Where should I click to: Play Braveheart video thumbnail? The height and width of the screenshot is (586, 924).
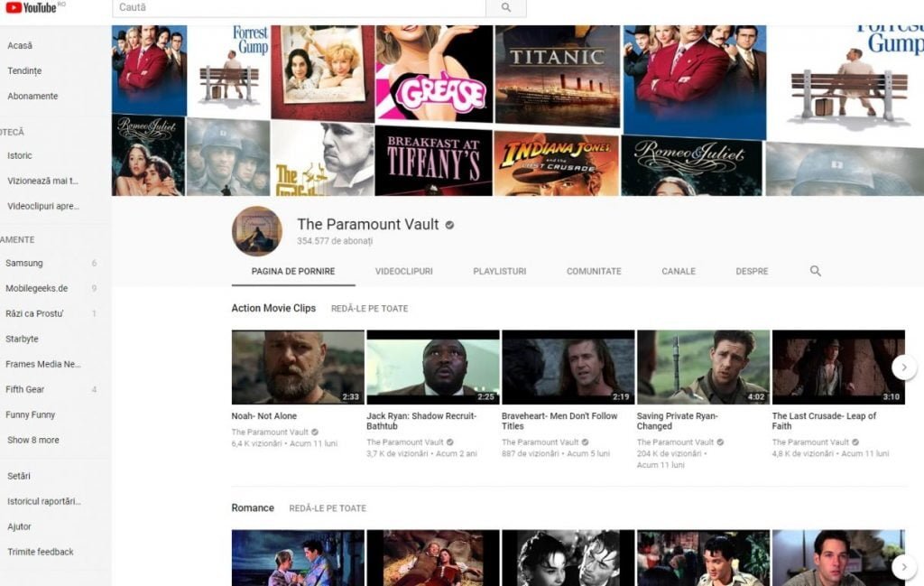click(x=568, y=367)
